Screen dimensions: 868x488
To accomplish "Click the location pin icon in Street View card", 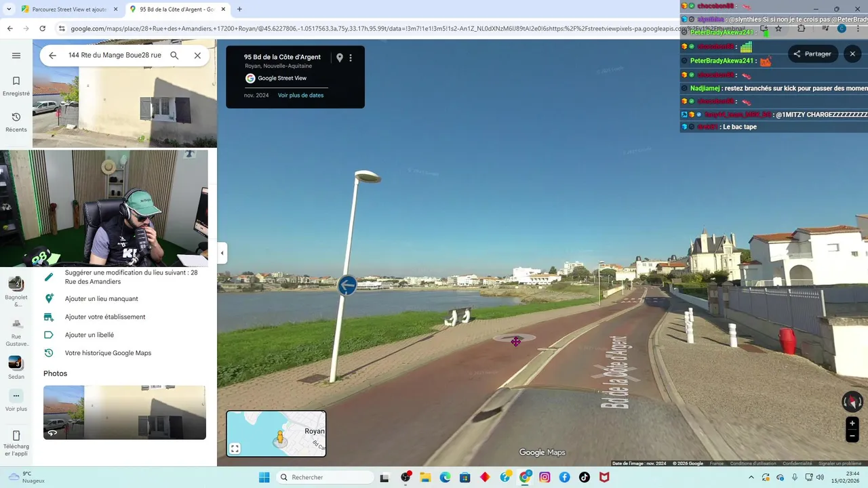I will (x=340, y=58).
